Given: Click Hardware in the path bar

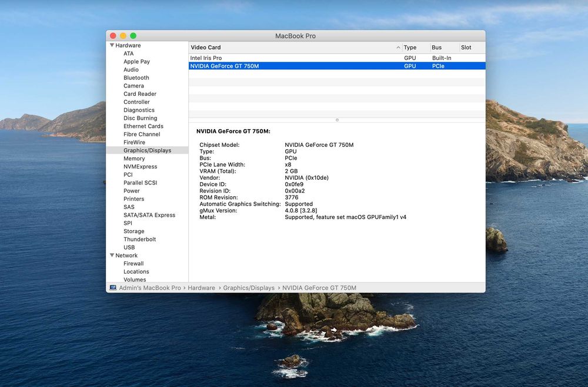Looking at the screenshot, I should pyautogui.click(x=201, y=288).
